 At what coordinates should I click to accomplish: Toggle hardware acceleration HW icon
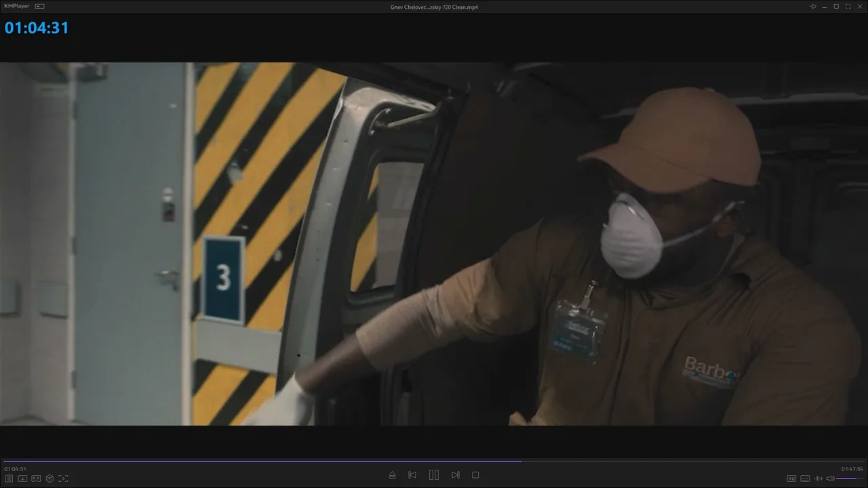[791, 479]
